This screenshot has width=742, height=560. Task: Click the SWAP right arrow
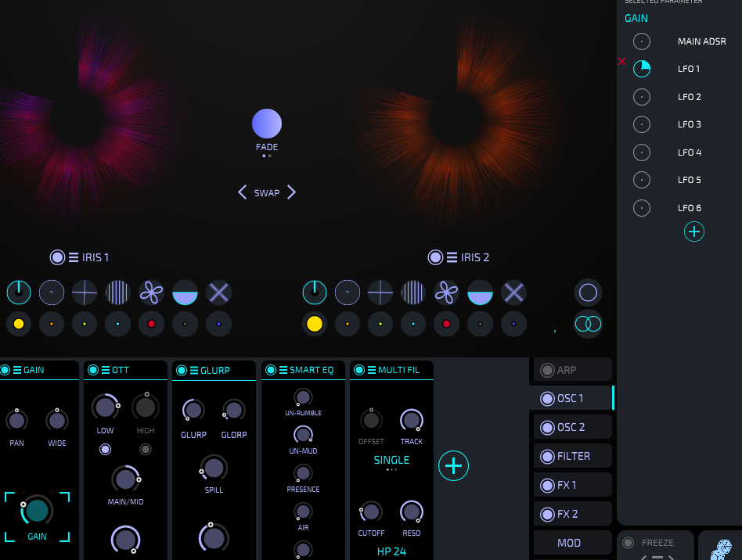pos(291,192)
